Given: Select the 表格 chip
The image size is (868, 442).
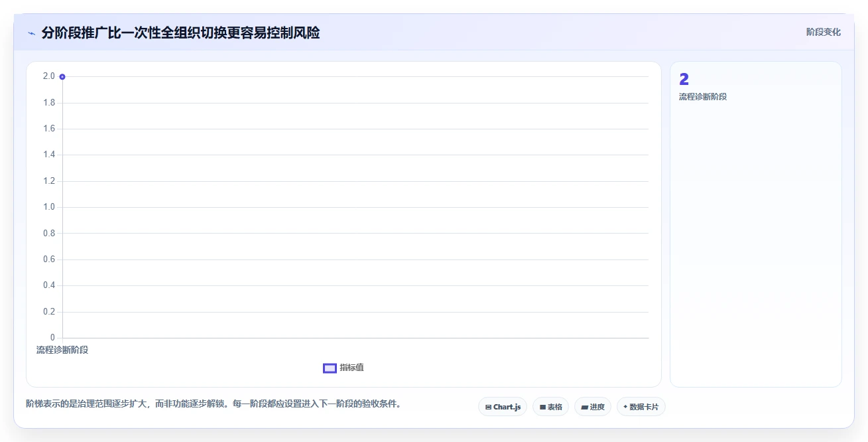Looking at the screenshot, I should click(550, 407).
